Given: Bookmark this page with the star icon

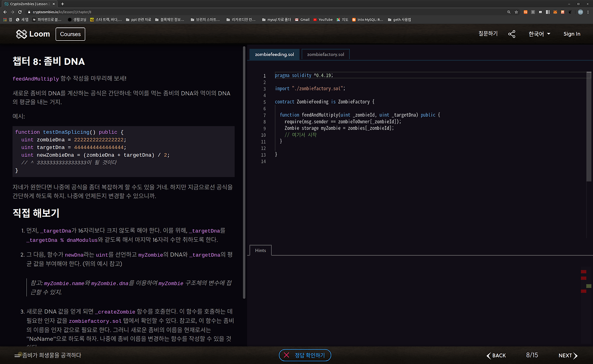Looking at the screenshot, I should tap(517, 12).
